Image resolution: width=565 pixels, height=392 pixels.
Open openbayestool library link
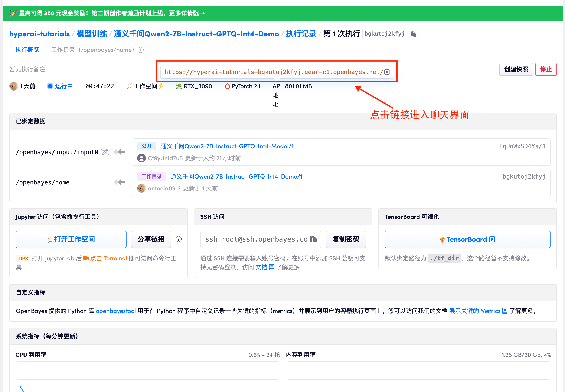click(116, 311)
